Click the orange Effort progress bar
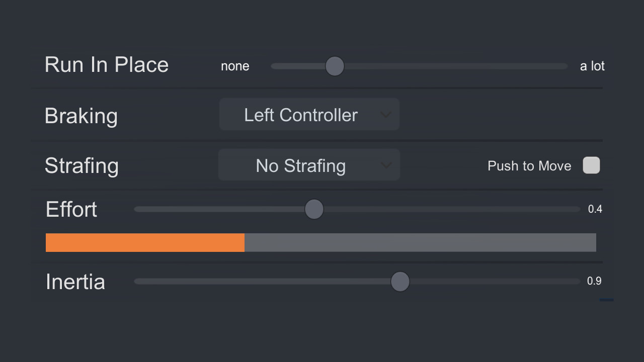644x362 pixels. point(145,242)
